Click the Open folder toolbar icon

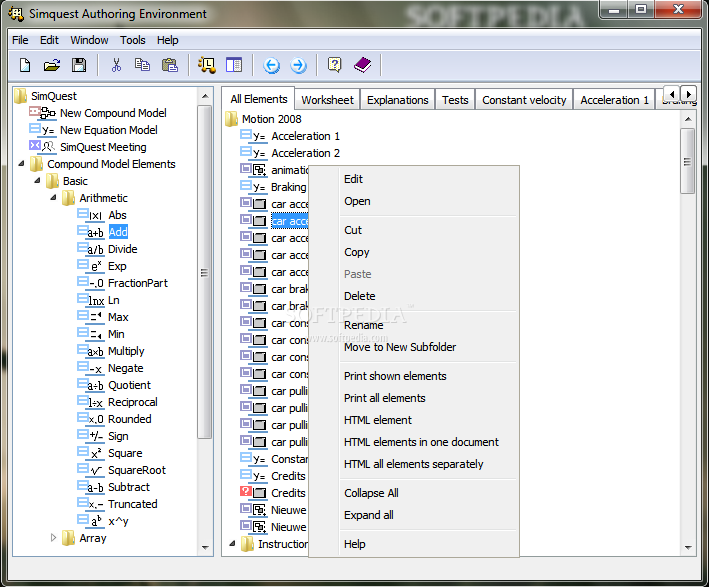tap(52, 65)
